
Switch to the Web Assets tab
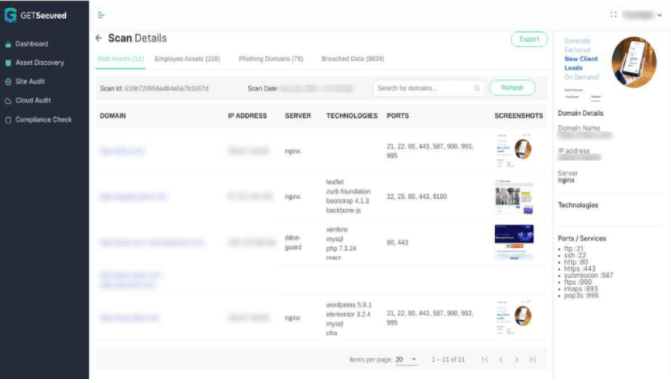coord(120,59)
